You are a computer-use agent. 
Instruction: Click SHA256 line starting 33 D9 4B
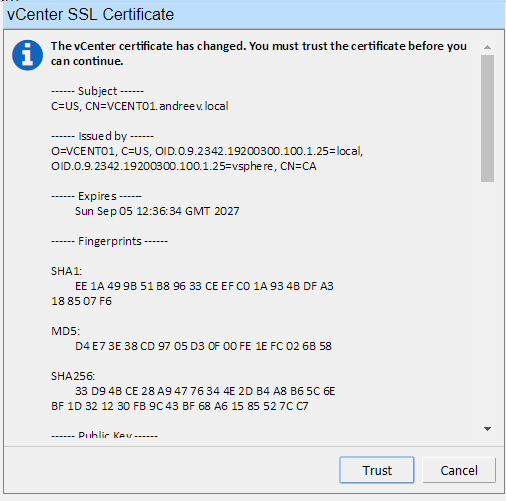[x=205, y=391]
